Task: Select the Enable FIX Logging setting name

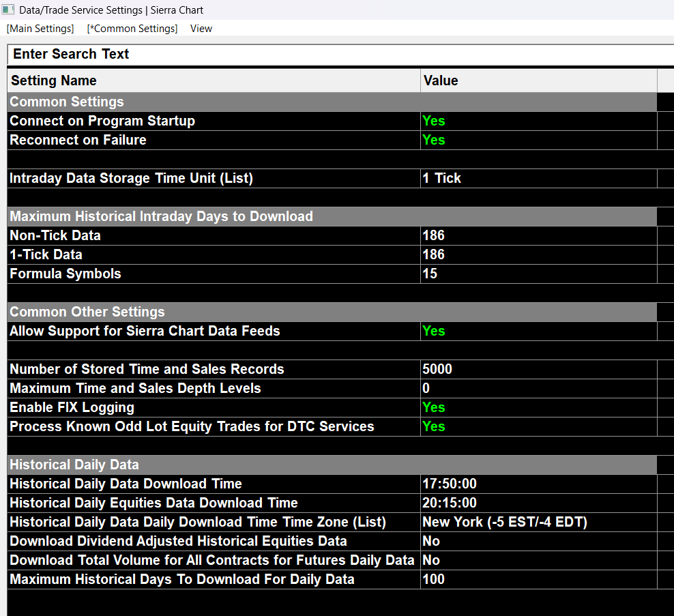Action: click(x=214, y=407)
